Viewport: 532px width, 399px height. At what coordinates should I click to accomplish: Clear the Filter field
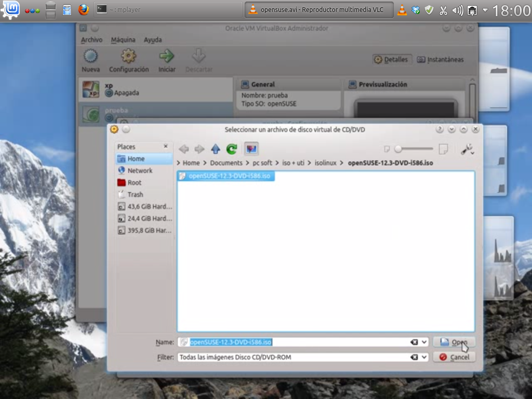[x=414, y=357]
